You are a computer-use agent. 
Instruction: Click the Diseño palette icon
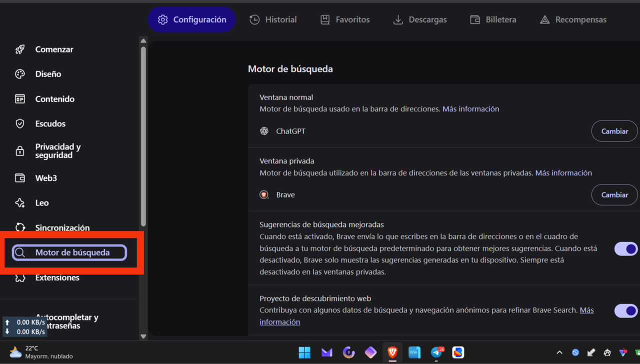(20, 74)
